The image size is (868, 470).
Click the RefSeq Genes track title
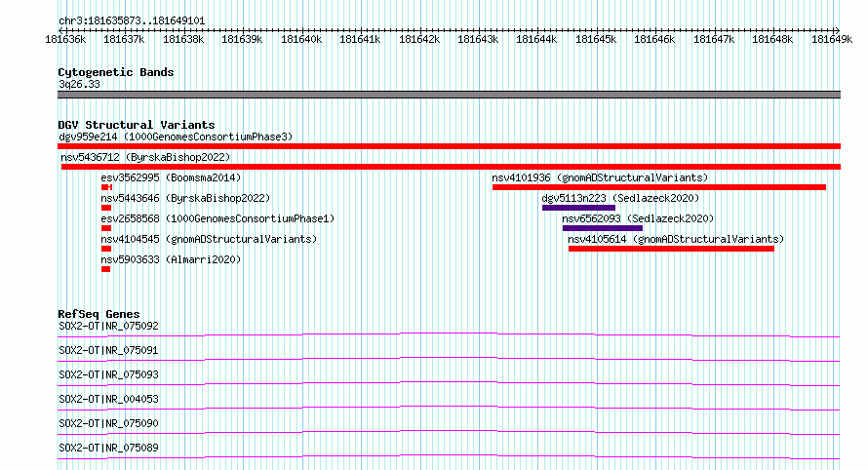pos(99,314)
